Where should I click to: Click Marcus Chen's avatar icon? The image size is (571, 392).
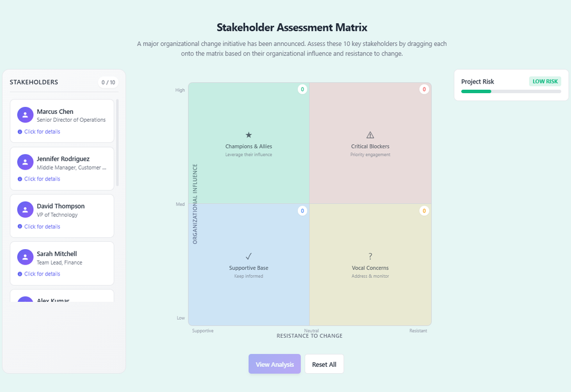click(25, 115)
